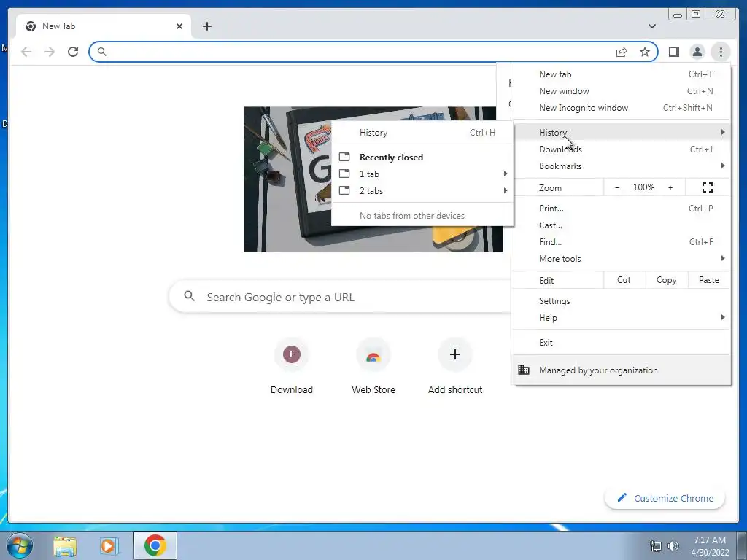Click the organization building icon
This screenshot has width=747, height=560.
(x=524, y=370)
